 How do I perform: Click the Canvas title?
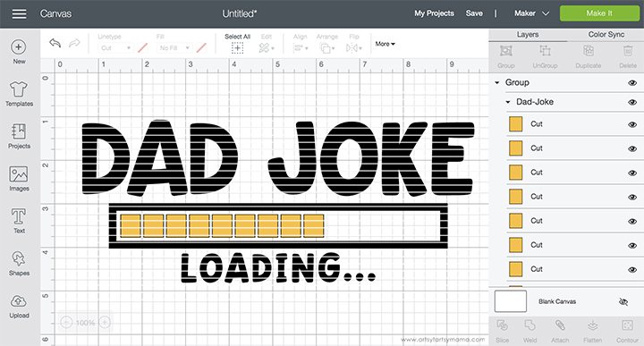point(55,13)
